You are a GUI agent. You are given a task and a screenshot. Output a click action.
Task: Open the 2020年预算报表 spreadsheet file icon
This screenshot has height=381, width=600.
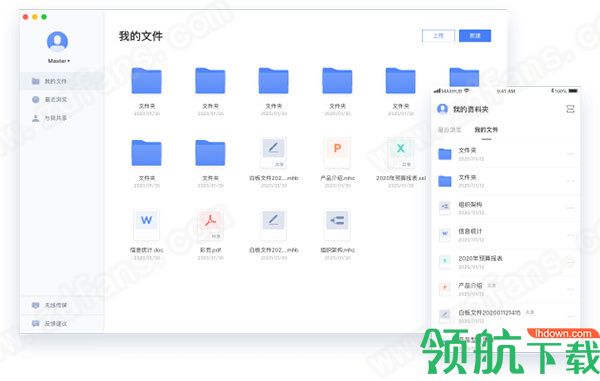pos(401,153)
